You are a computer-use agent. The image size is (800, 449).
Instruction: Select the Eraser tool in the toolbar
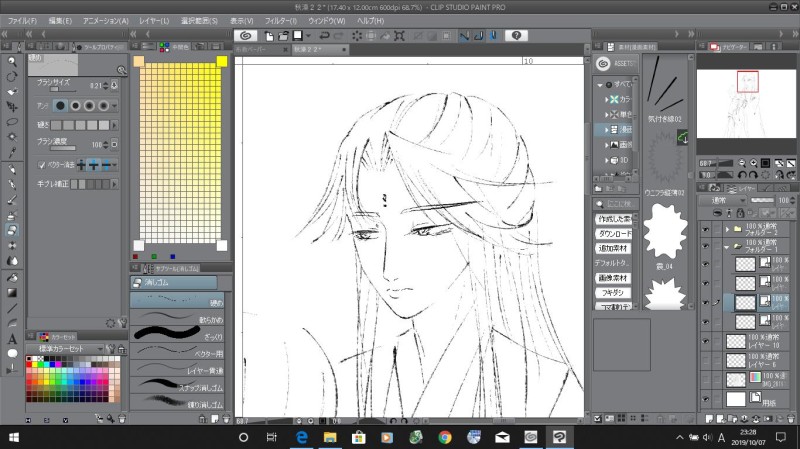pos(11,229)
